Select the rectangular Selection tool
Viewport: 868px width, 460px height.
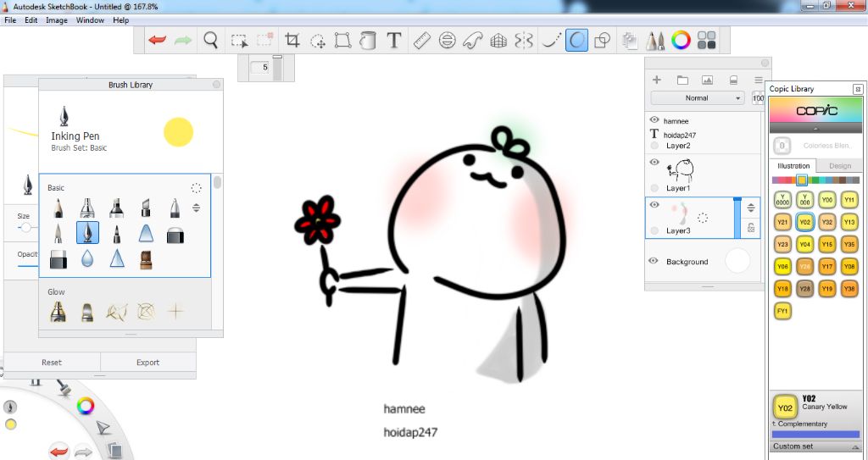(x=239, y=41)
